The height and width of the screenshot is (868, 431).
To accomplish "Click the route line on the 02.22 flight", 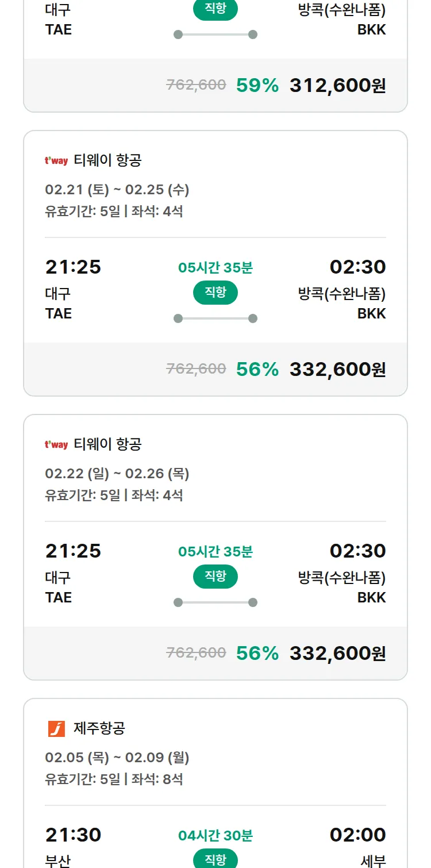I will pyautogui.click(x=215, y=602).
